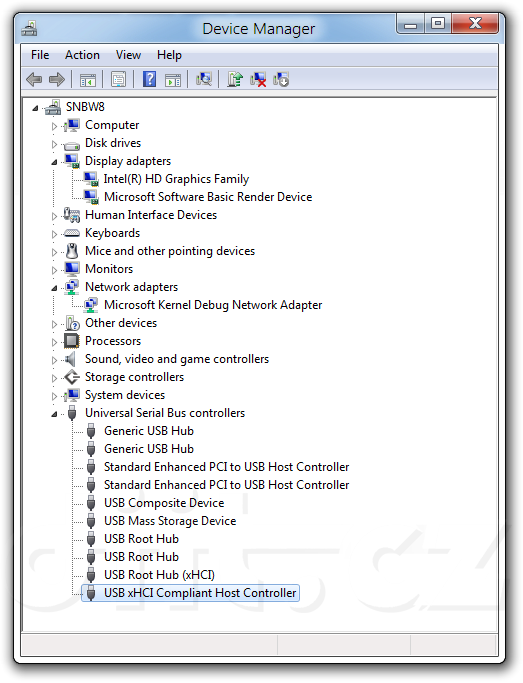Toggle the action pane toolbar icon
Viewport: 523px width, 683px height.
point(173,80)
